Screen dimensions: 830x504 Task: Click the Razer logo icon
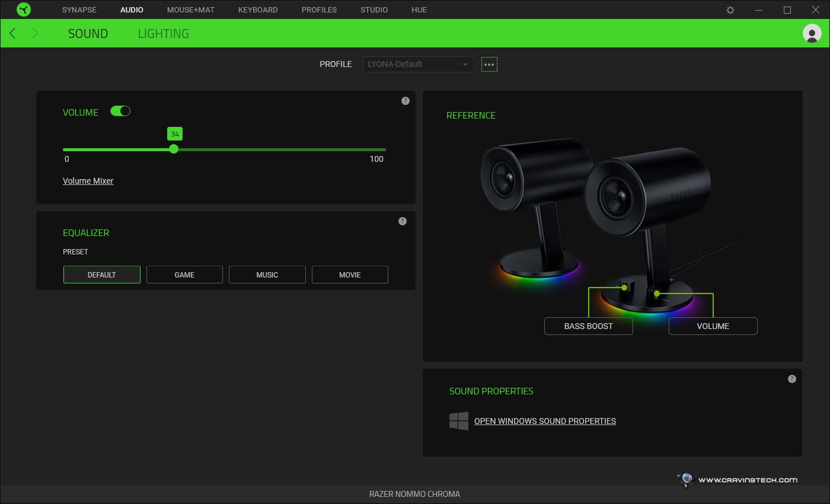pos(23,9)
